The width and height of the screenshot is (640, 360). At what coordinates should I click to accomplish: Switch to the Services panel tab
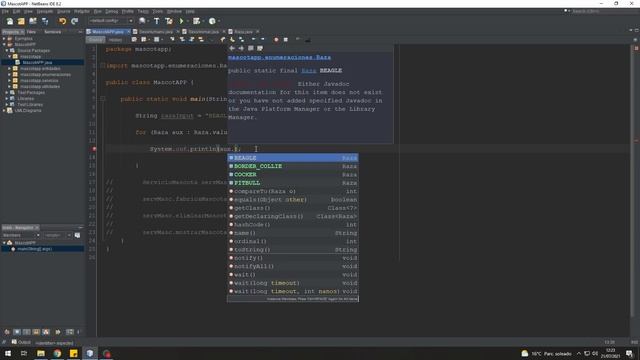pos(52,31)
